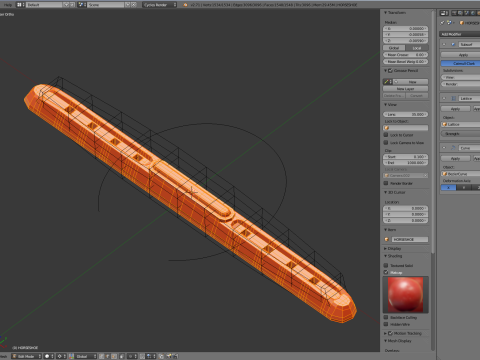This screenshot has height=360, width=480.
Task: Collapse the Item panel
Action: [386, 230]
